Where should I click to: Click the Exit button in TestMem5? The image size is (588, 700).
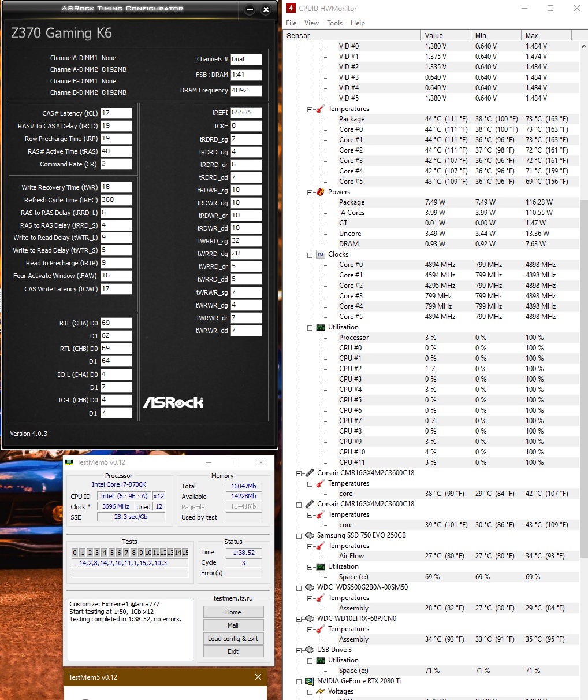[233, 651]
